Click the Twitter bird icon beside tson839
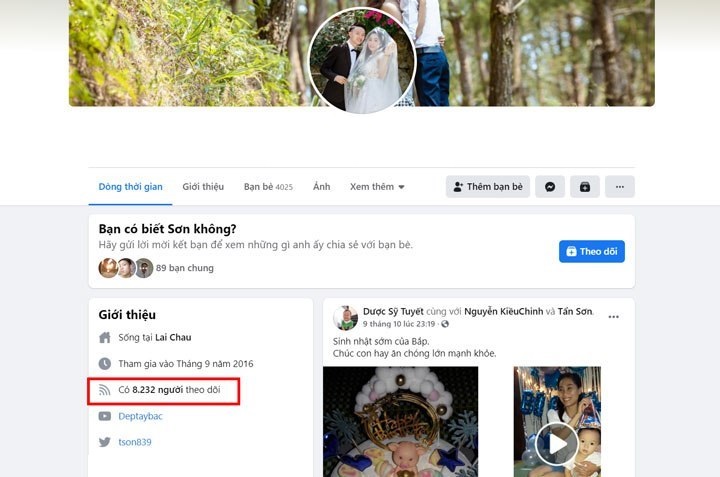Viewport: 720px width, 477px height. pos(105,442)
